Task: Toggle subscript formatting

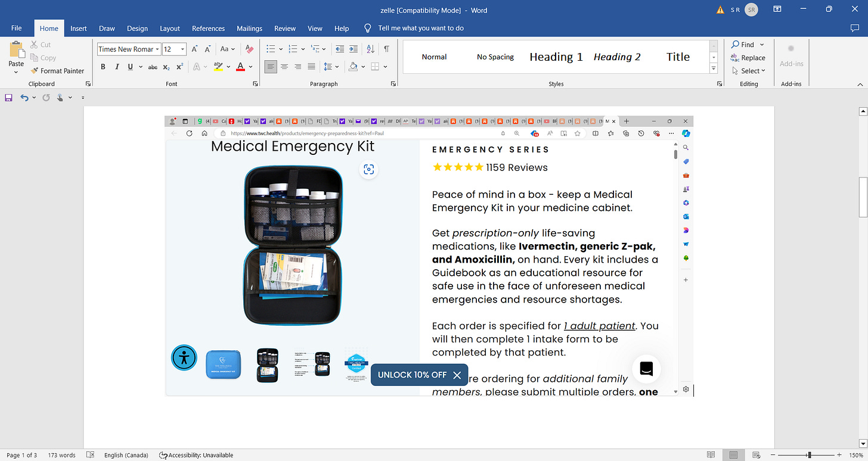Action: coord(166,67)
